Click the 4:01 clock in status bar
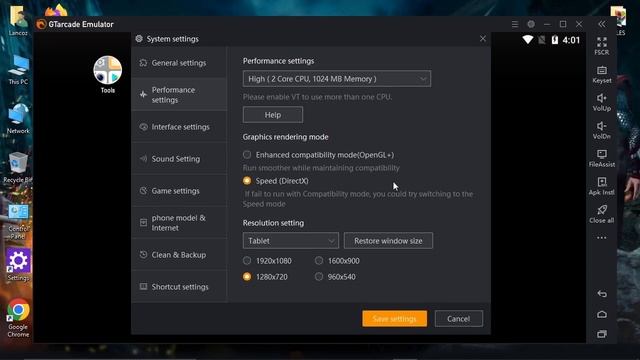The height and width of the screenshot is (360, 640). click(571, 40)
